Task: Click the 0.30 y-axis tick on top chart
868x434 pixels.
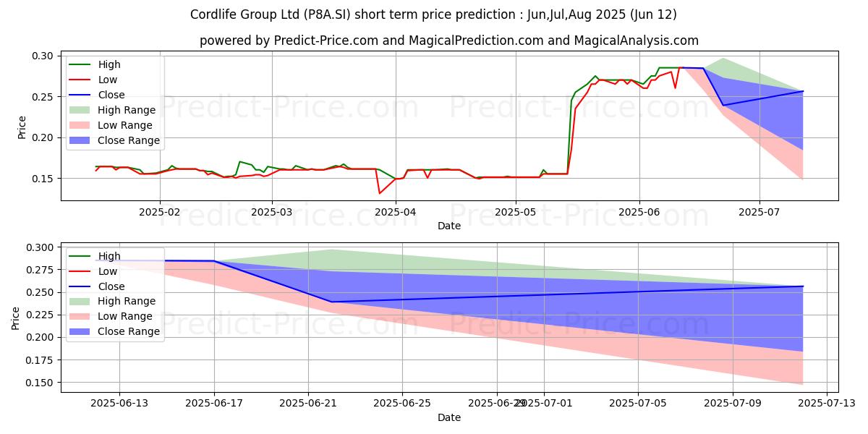Action: (43, 56)
